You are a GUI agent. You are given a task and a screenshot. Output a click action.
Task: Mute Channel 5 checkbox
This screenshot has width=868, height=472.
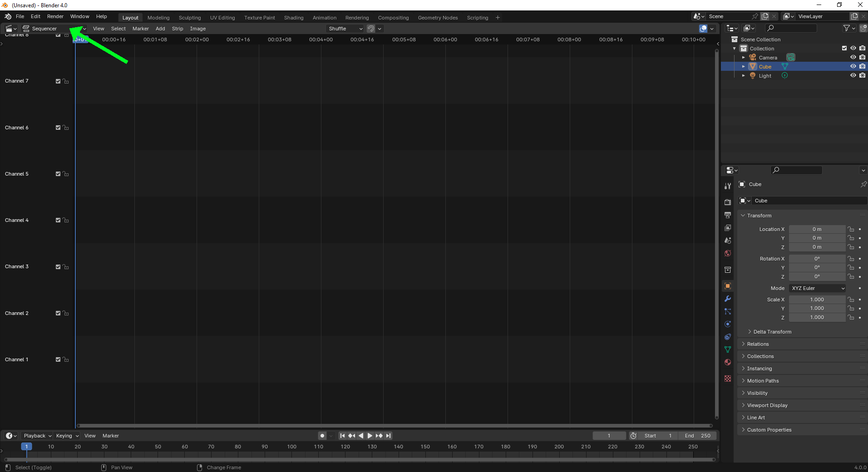coord(58,174)
